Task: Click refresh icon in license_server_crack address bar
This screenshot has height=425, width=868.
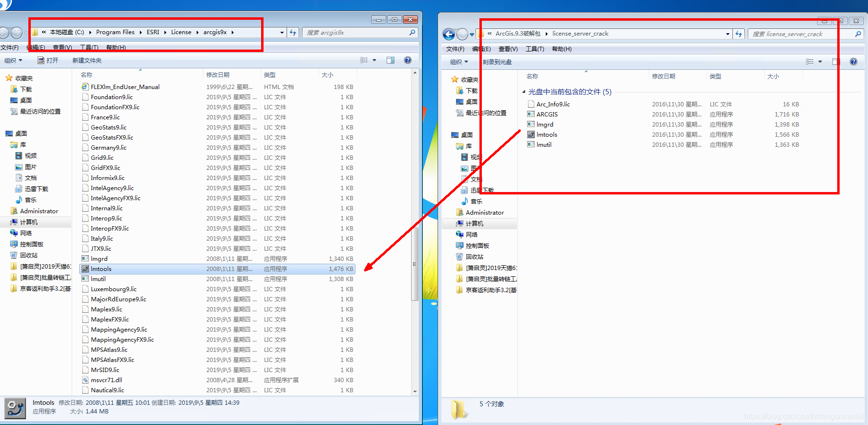Action: pyautogui.click(x=739, y=34)
